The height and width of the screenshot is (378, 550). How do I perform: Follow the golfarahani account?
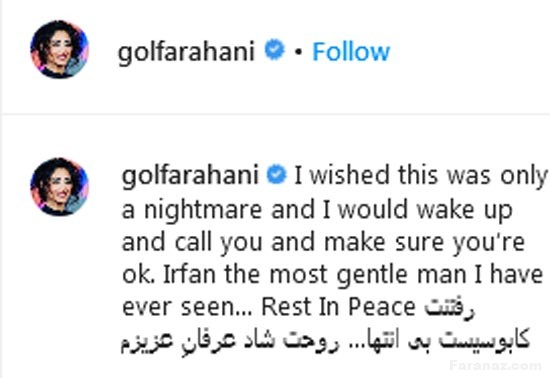(x=351, y=52)
